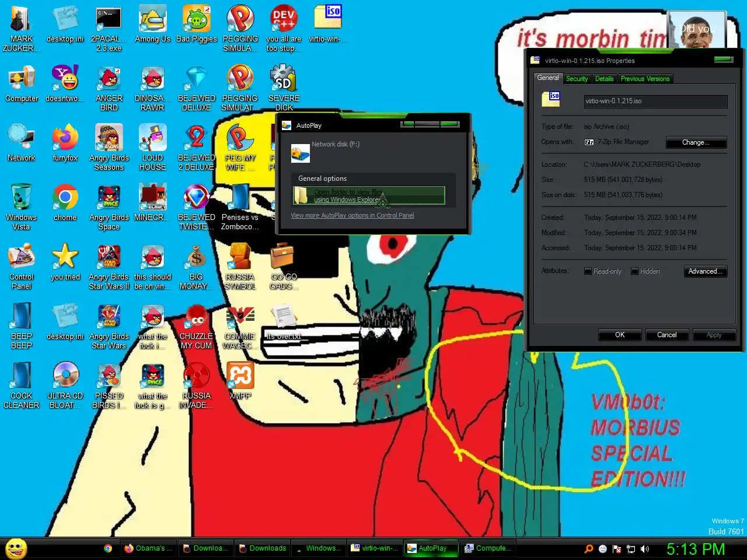Open the LOUD HOUSE desktop icon
The width and height of the screenshot is (747, 560).
coord(152,148)
